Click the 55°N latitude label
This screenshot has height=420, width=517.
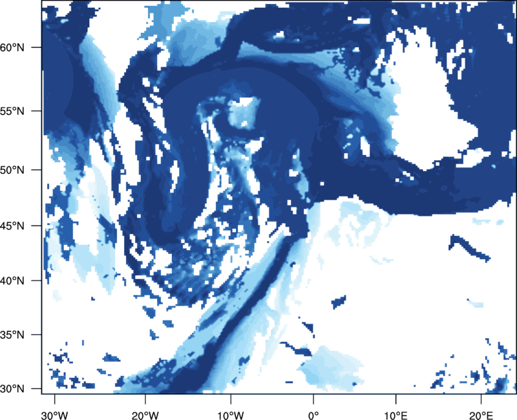(12, 111)
